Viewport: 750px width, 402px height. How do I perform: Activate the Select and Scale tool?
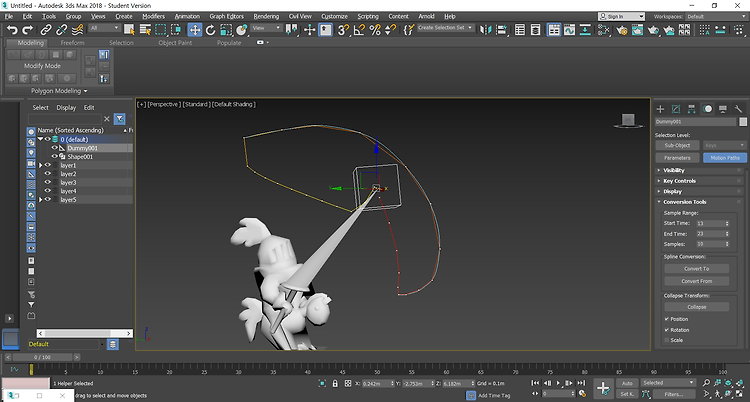(226, 30)
